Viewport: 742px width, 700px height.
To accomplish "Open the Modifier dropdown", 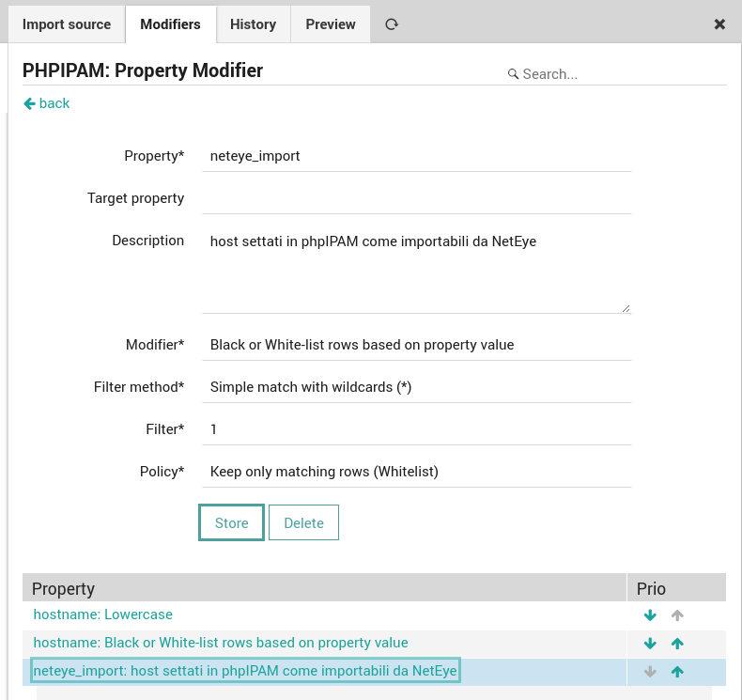I will coord(417,345).
